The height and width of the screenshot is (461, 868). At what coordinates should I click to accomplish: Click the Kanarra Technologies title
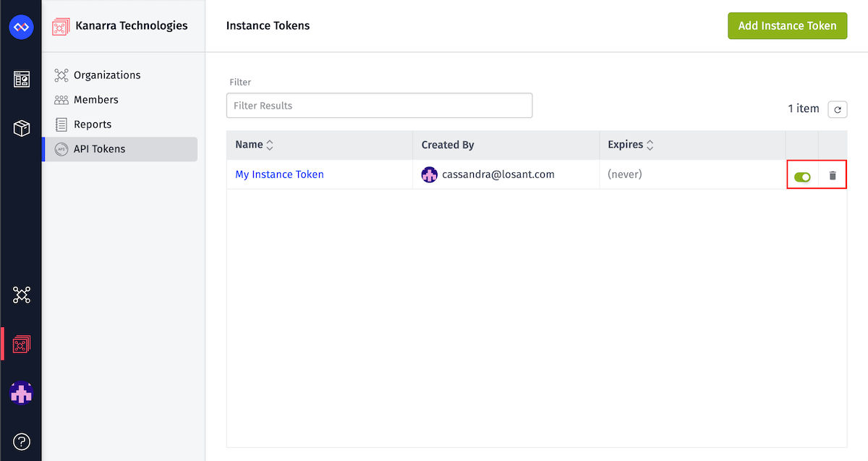(x=131, y=26)
